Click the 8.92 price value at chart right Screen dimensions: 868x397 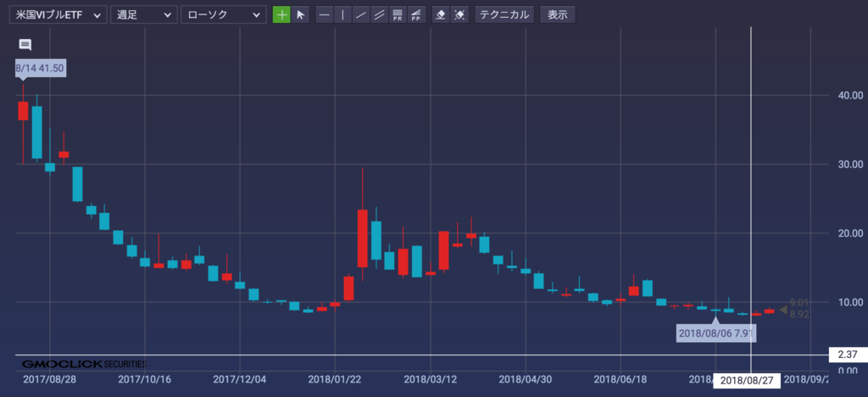point(799,314)
